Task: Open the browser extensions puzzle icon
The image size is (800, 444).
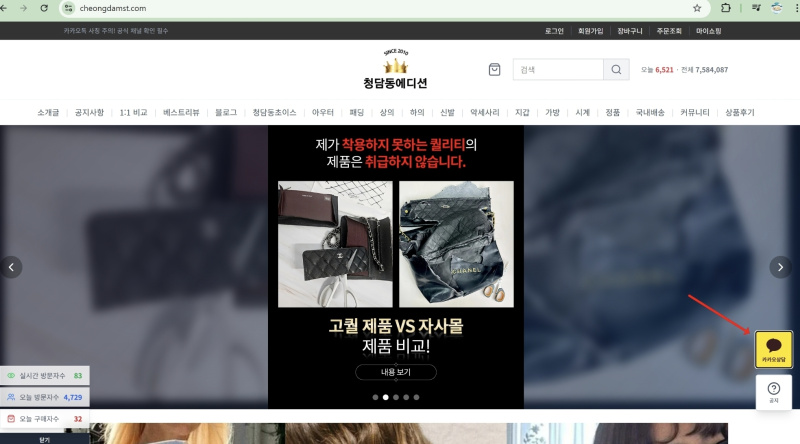Action: coord(726,8)
